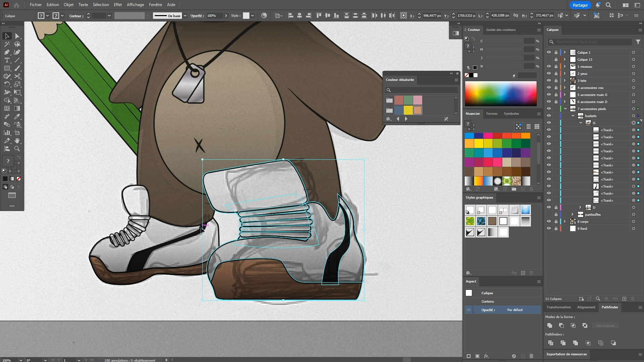Select the Type tool
Screen dimensions: 644x362
pos(7,60)
